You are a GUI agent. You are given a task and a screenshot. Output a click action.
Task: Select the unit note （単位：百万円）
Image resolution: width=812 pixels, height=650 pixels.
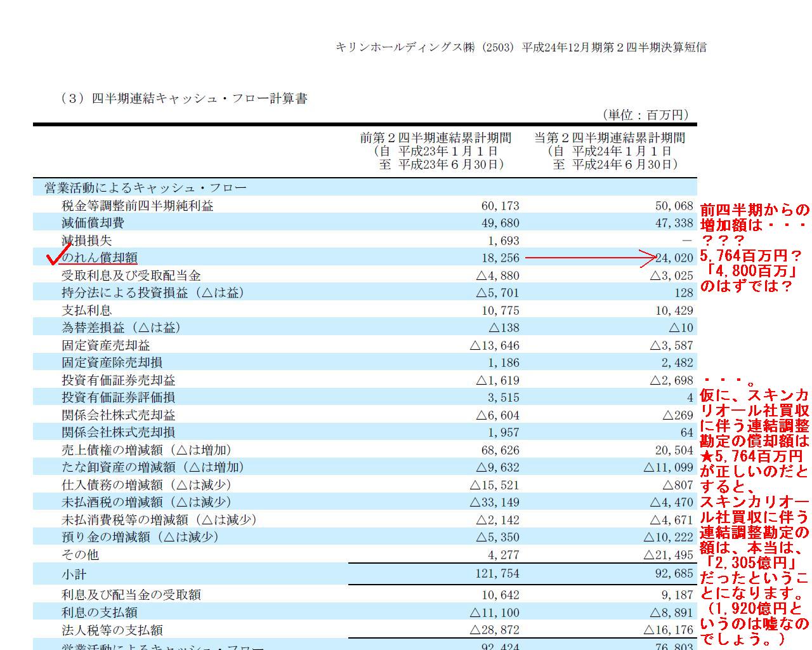tap(645, 115)
